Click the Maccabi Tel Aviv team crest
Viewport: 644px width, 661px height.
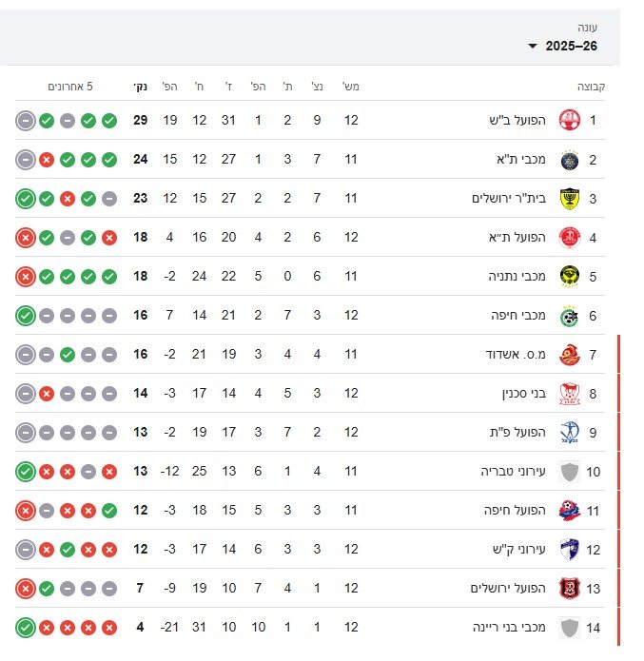570,160
